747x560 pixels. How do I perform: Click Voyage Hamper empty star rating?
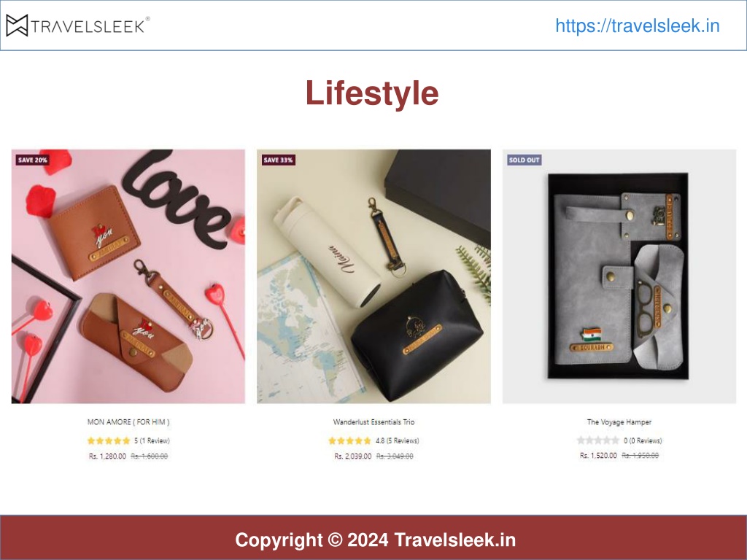[x=598, y=440]
